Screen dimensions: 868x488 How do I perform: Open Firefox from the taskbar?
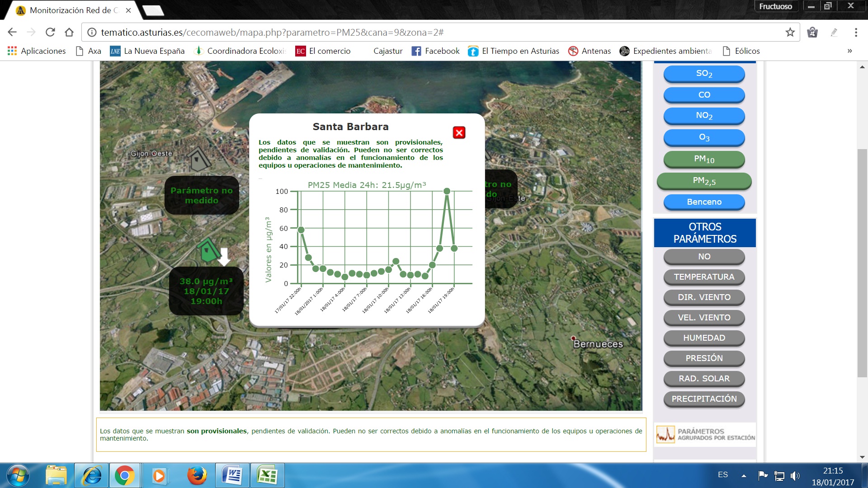tap(197, 476)
